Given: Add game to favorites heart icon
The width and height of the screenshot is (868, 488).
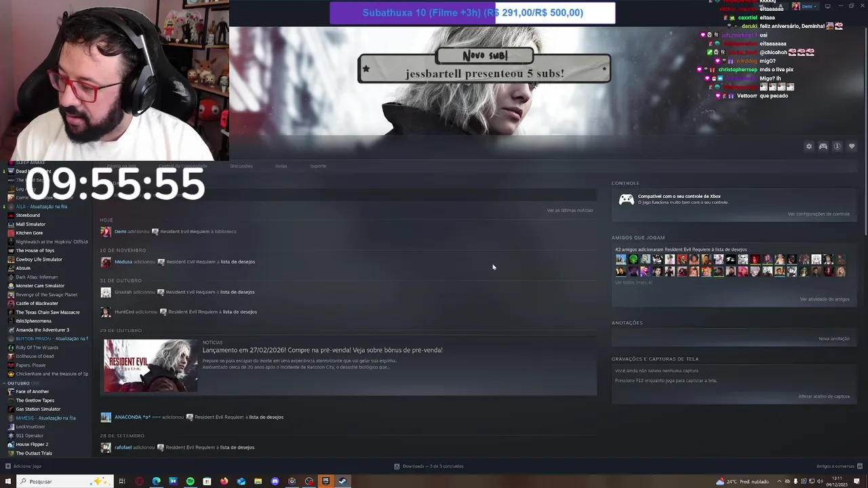Looking at the screenshot, I should click(x=852, y=146).
